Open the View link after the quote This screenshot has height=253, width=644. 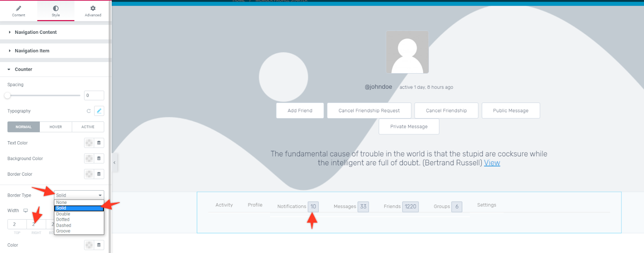(492, 163)
